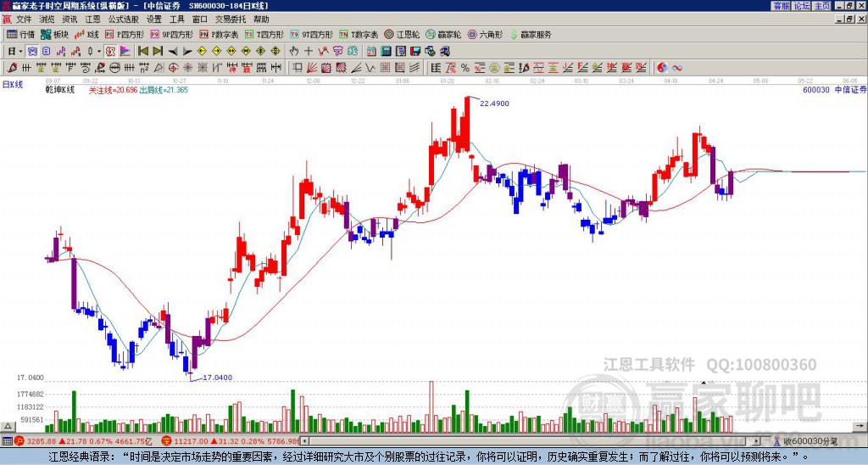Open the 赢家轮 wheel tool
This screenshot has width=868, height=465.
tap(444, 34)
